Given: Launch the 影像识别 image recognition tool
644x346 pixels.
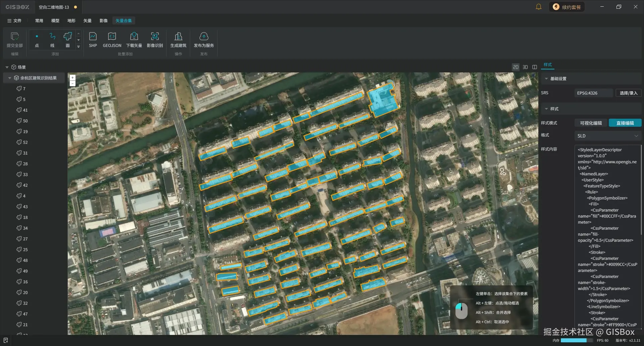Looking at the screenshot, I should pos(155,40).
